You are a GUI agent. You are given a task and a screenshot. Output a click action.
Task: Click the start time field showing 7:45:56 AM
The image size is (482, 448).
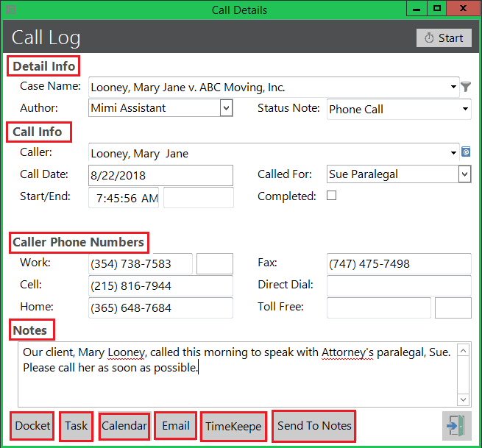point(124,198)
